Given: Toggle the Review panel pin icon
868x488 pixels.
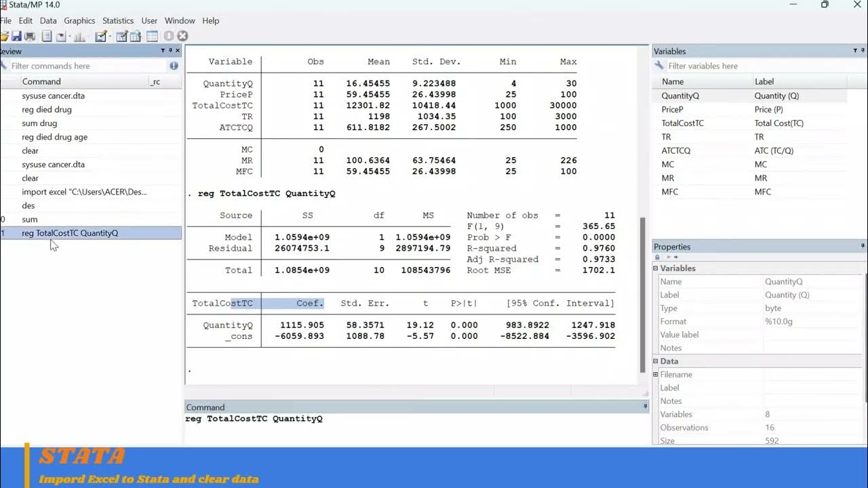Looking at the screenshot, I should click(x=170, y=51).
